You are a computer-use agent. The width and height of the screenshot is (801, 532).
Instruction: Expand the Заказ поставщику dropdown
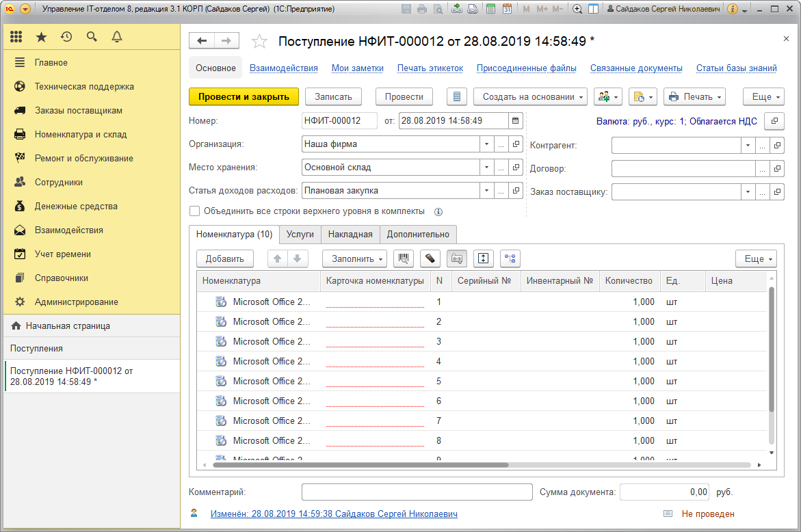click(748, 192)
